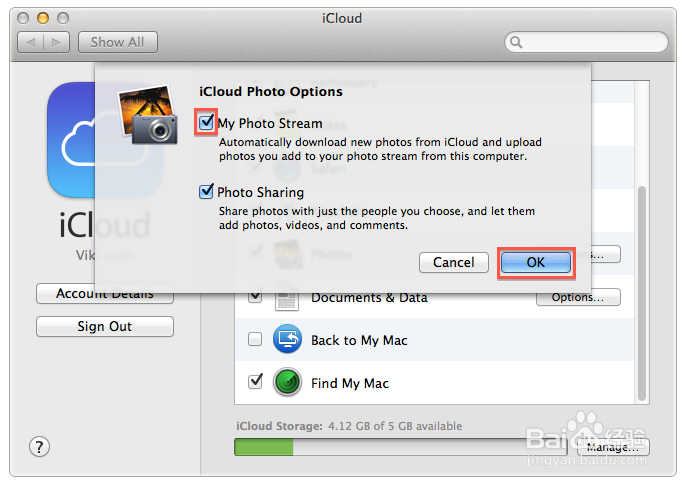This screenshot has height=484, width=686.
Task: Click Show All in the toolbar
Action: tap(117, 43)
